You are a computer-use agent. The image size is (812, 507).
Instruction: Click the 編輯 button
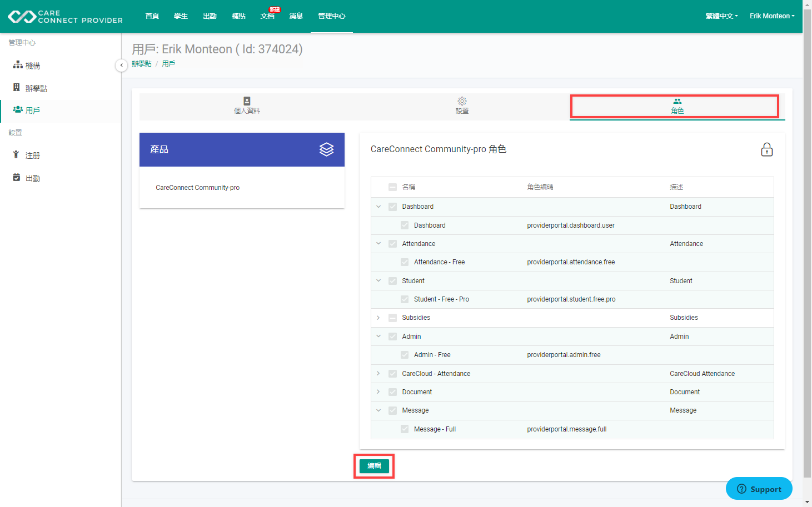(x=374, y=466)
